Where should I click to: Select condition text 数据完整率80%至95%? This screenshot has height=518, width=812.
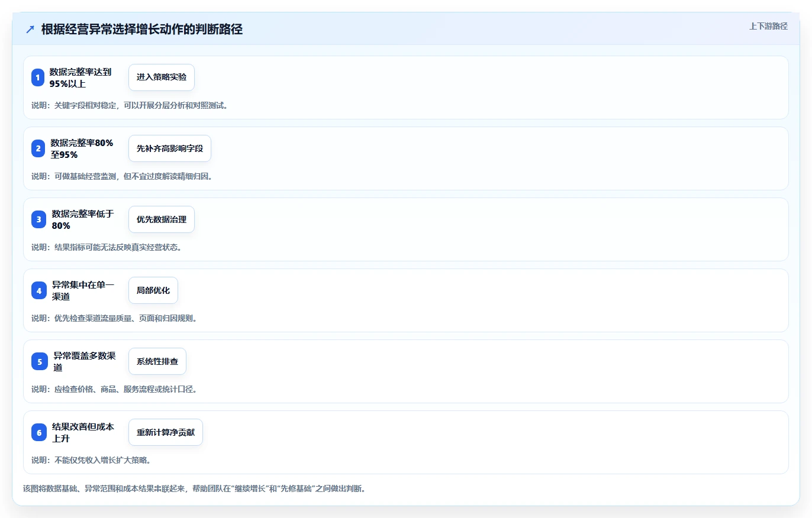(x=82, y=148)
